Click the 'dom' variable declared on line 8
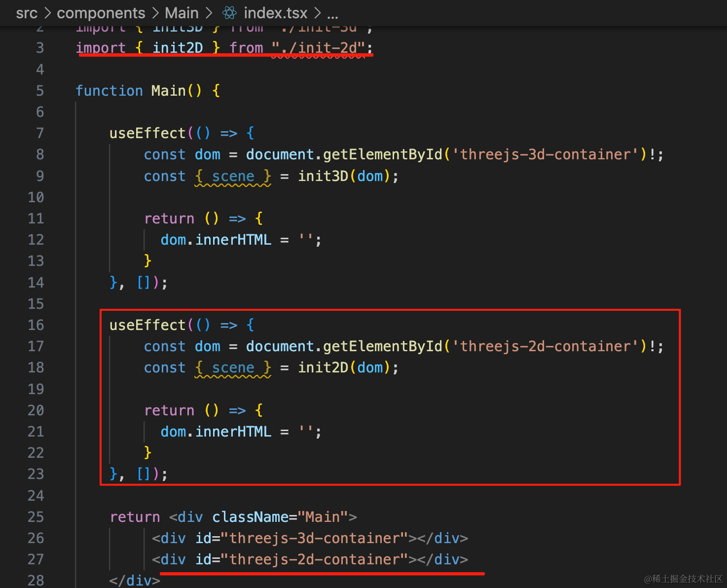 point(208,154)
